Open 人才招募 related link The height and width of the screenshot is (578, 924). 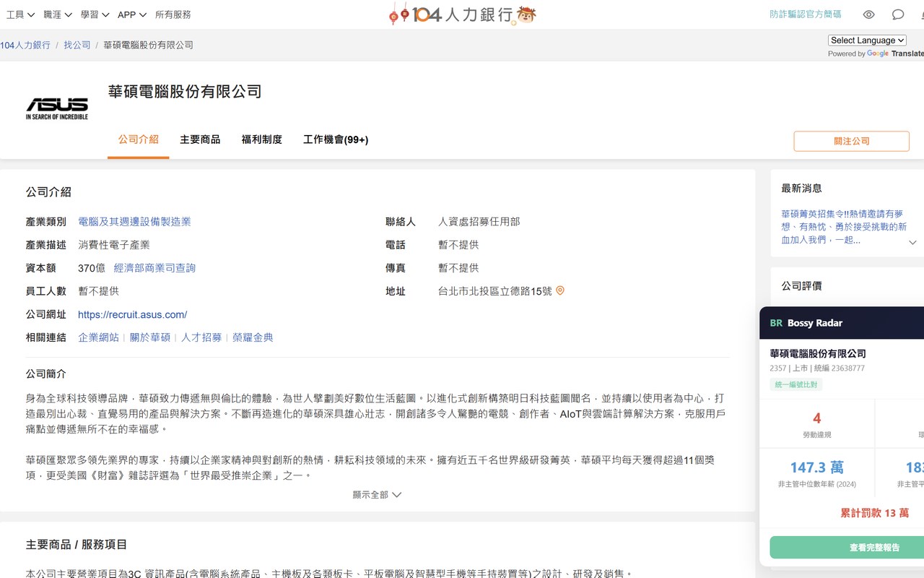coord(201,337)
